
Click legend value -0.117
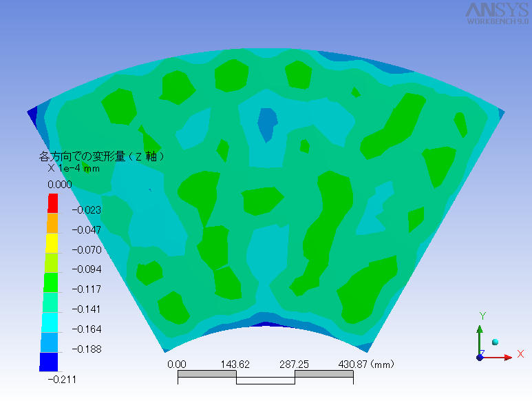tap(87, 289)
